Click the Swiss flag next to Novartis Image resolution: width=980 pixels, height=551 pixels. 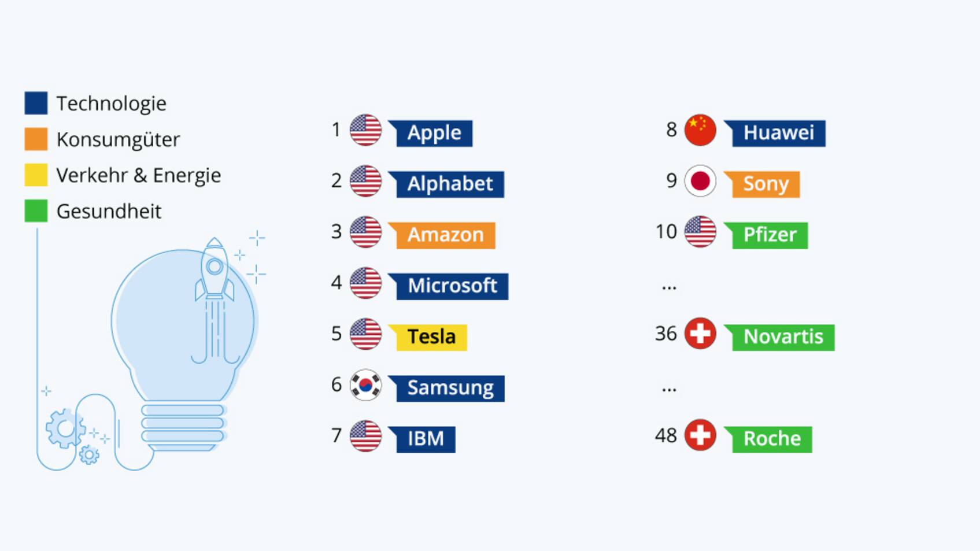[x=700, y=334]
